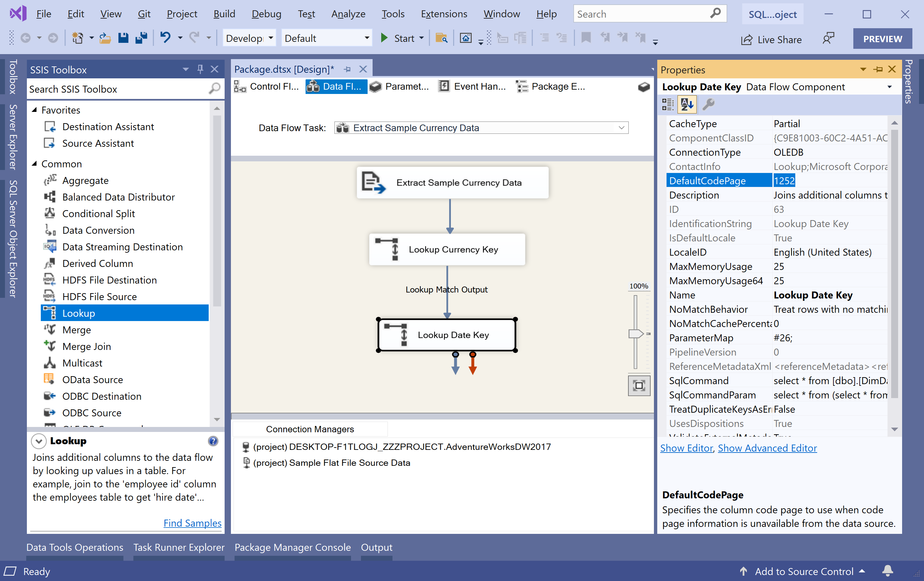This screenshot has height=581, width=924.
Task: Click the Save All toolbar icon
Action: pyautogui.click(x=141, y=38)
